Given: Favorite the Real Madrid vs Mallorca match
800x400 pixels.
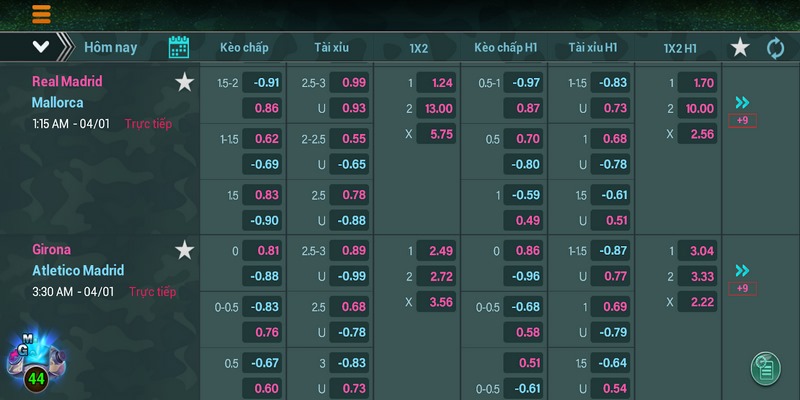Looking at the screenshot, I should [x=185, y=82].
